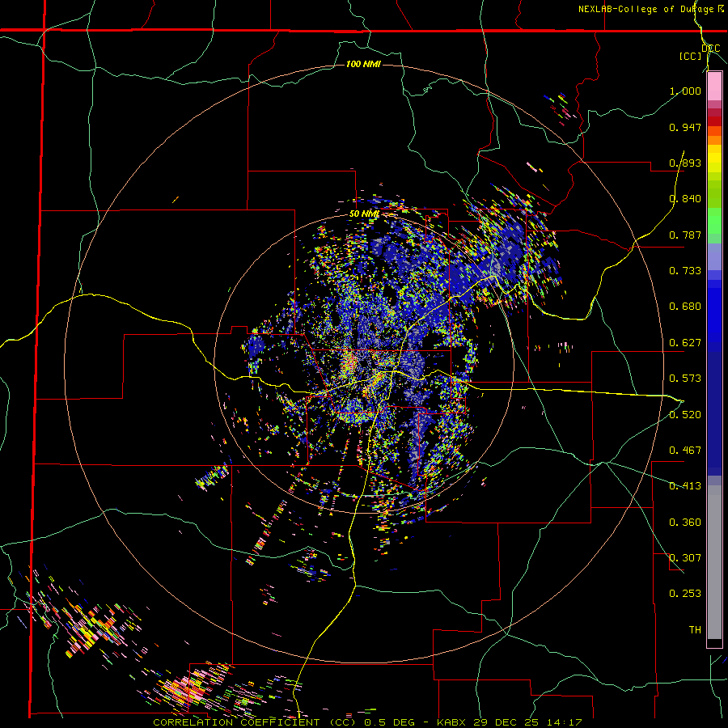Click the 0.360 scale value

click(x=685, y=523)
